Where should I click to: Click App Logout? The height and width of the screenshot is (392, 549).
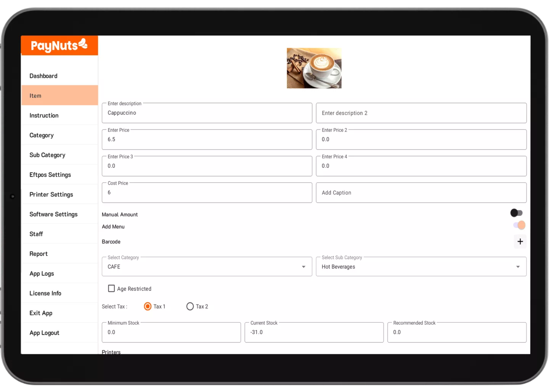coord(44,333)
